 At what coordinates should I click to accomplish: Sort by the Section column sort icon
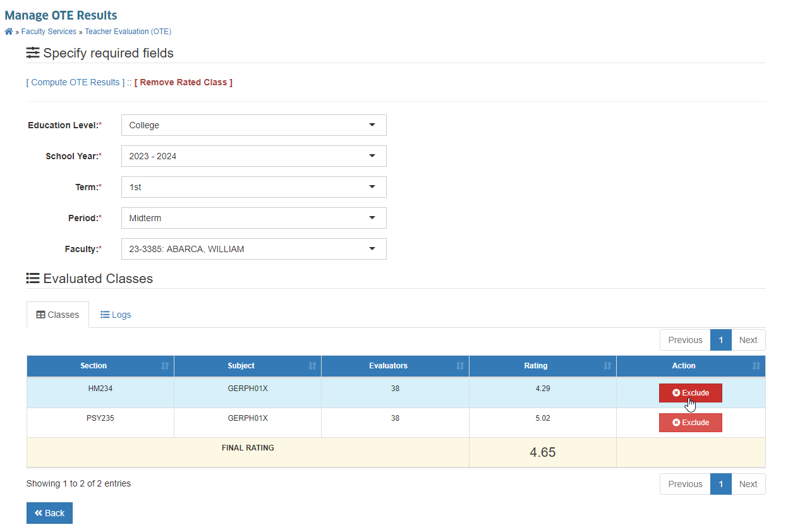[x=165, y=366]
